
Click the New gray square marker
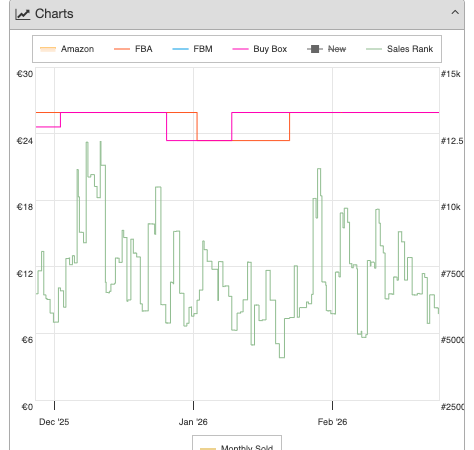click(x=315, y=49)
